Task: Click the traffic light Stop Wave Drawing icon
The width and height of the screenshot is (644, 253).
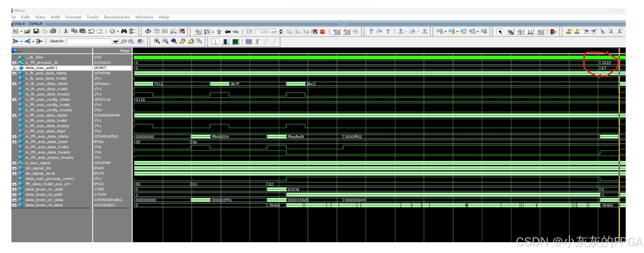Action: click(x=553, y=32)
